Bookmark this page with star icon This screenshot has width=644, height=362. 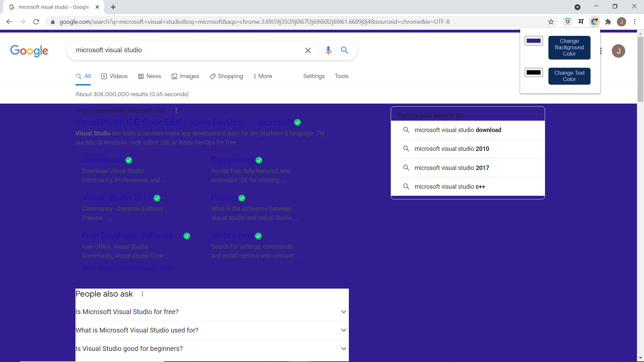click(x=551, y=22)
